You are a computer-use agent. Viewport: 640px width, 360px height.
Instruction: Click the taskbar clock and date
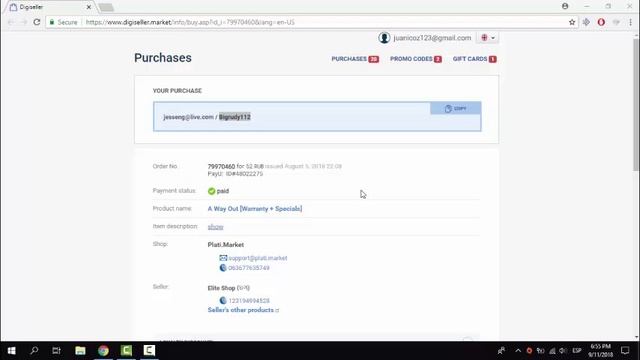pyautogui.click(x=600, y=351)
